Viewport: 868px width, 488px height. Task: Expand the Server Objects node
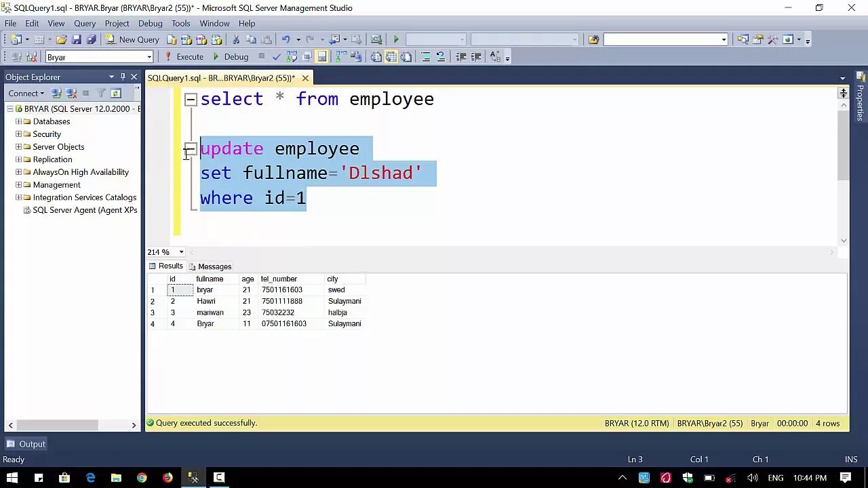click(18, 146)
